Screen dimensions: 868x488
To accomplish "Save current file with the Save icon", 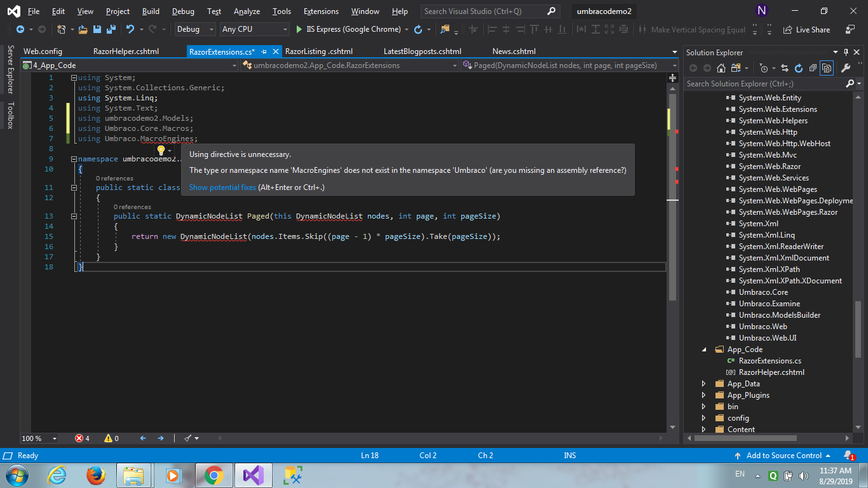I will point(97,29).
